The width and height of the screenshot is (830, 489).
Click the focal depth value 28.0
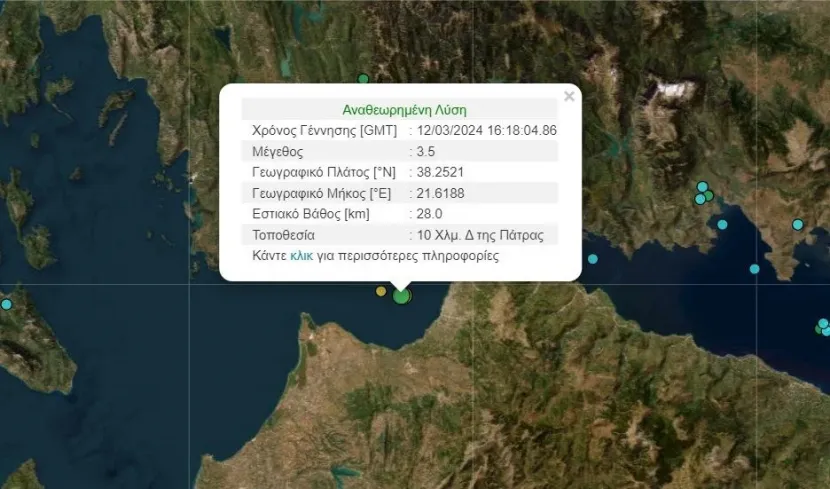(429, 214)
